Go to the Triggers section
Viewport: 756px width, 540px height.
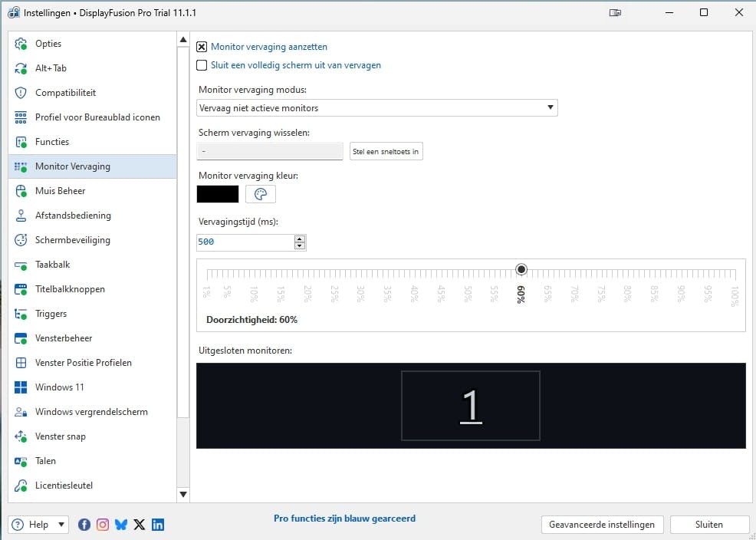click(93, 314)
